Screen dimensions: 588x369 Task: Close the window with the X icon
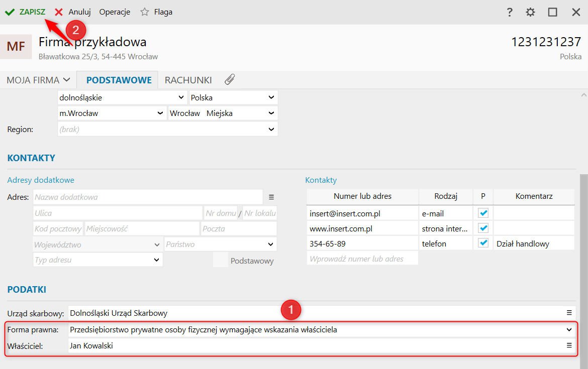(576, 12)
